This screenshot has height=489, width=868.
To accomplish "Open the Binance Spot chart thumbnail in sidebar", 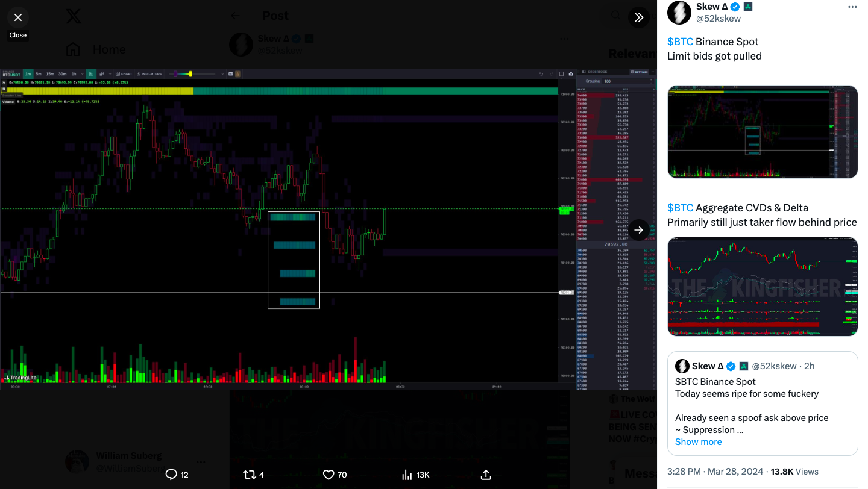I will (763, 132).
